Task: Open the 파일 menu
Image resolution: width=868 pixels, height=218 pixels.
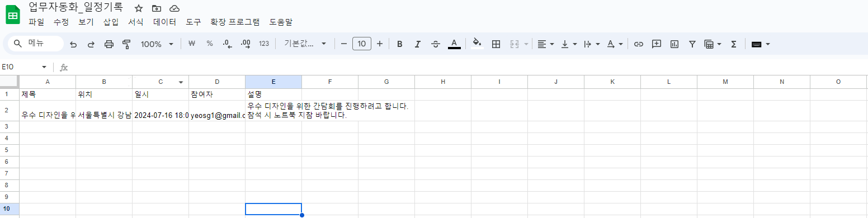Action: (x=36, y=22)
